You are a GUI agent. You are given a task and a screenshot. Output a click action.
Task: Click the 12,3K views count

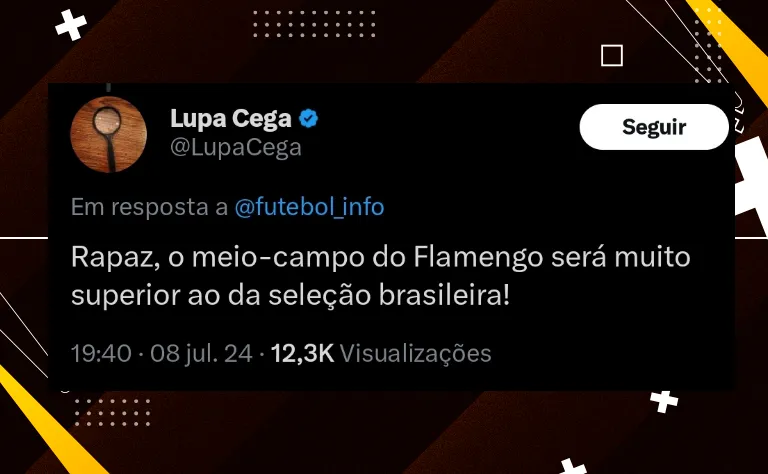pos(302,353)
